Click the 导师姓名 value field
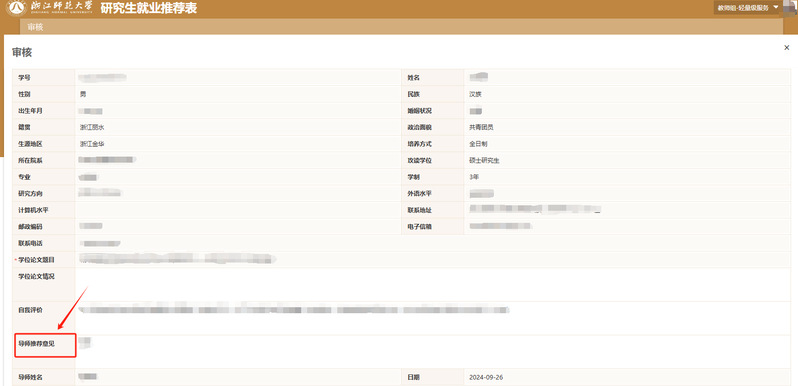This screenshot has height=386, width=798. point(238,377)
